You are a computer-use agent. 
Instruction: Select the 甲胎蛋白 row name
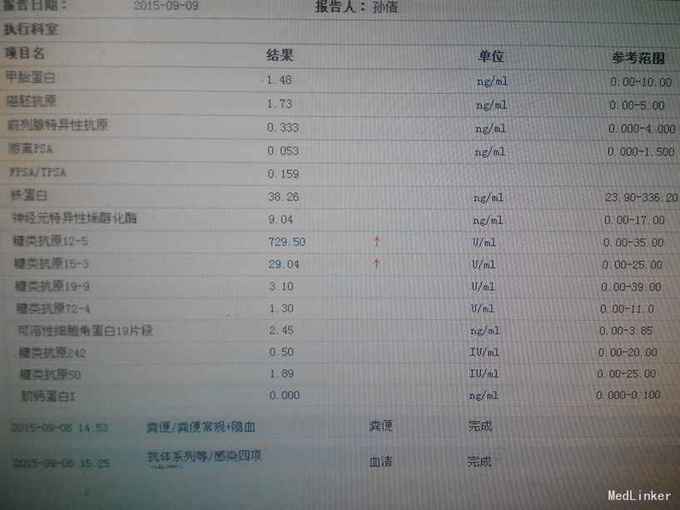tap(30, 77)
